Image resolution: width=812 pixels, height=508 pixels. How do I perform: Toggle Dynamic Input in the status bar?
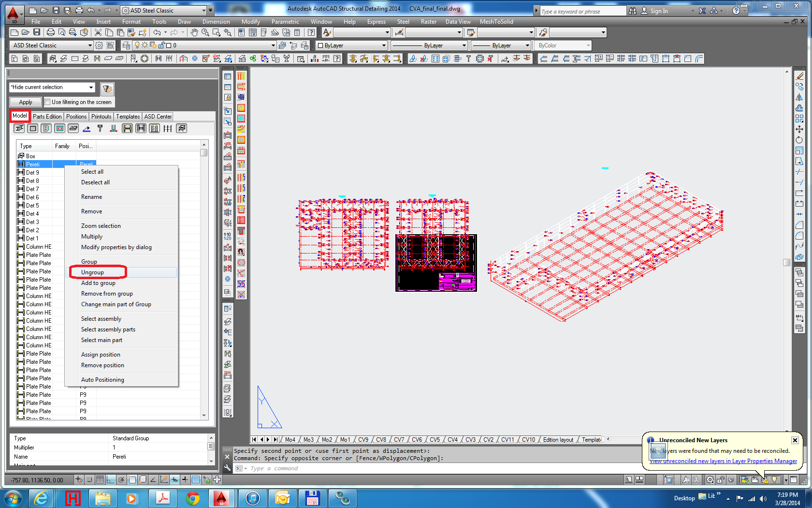tap(174, 479)
